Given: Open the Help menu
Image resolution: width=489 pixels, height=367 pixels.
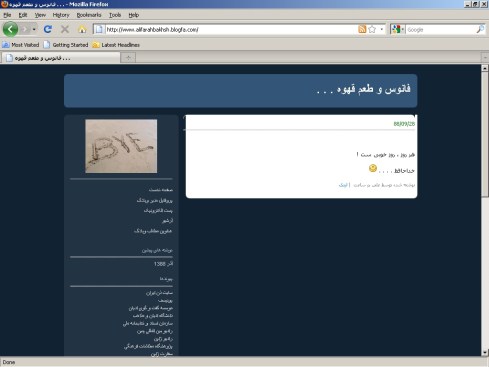Looking at the screenshot, I should (134, 15).
